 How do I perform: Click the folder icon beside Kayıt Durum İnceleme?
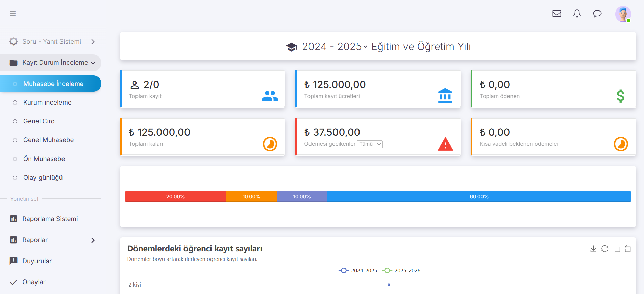click(x=14, y=63)
